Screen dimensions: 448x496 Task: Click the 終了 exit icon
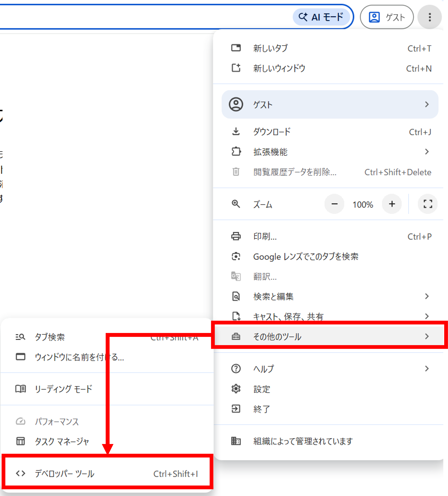click(236, 409)
